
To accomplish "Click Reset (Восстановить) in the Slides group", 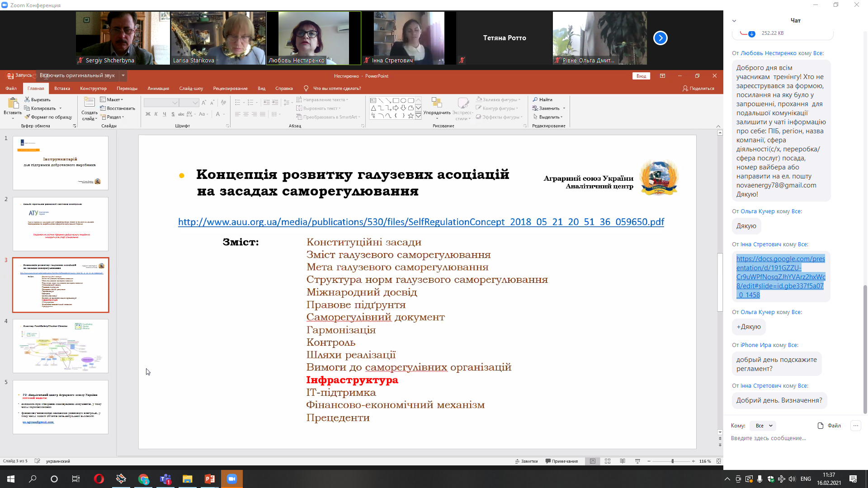I will 118,108.
